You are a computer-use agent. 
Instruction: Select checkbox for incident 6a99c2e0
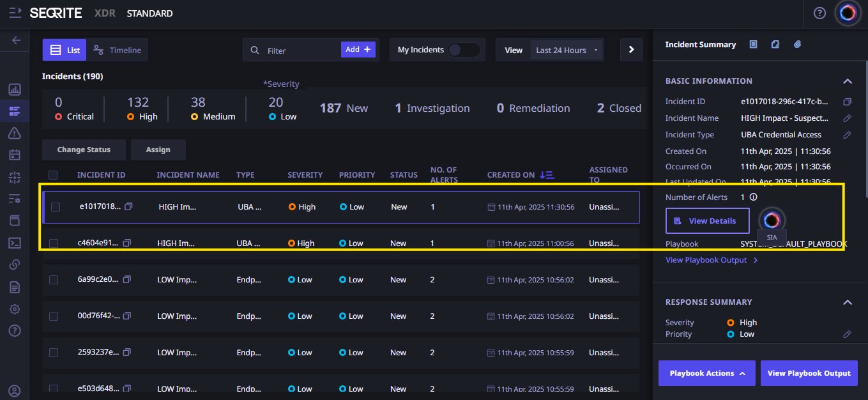pyautogui.click(x=54, y=280)
